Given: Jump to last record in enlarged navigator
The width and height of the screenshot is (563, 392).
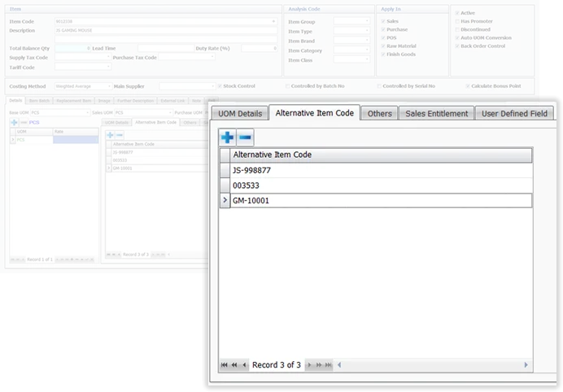Looking at the screenshot, I should tap(327, 365).
